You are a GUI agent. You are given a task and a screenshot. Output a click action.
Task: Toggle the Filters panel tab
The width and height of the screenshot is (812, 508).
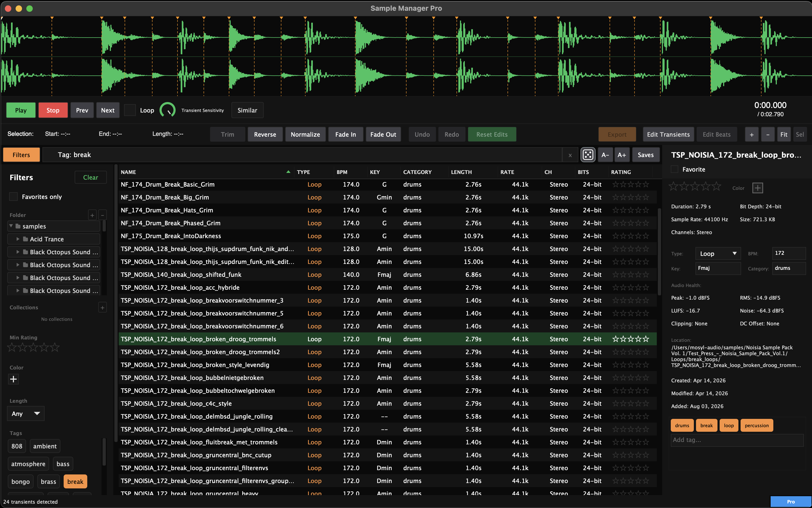click(21, 155)
